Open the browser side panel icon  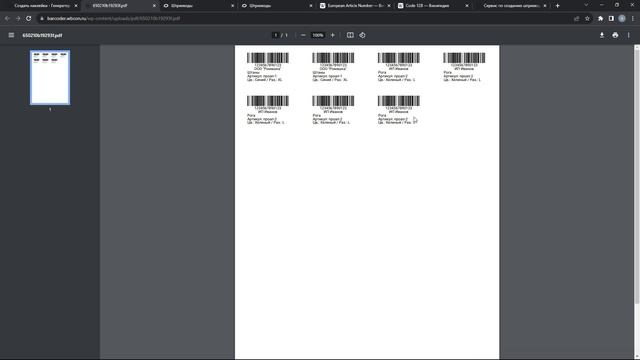[611, 18]
